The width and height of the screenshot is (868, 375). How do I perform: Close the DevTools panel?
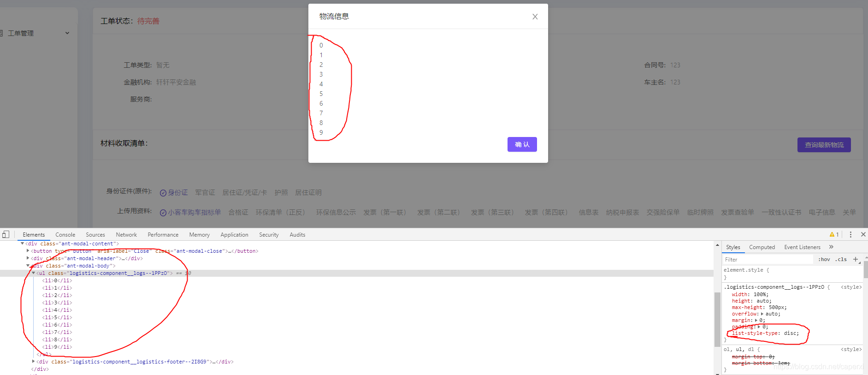coord(863,234)
